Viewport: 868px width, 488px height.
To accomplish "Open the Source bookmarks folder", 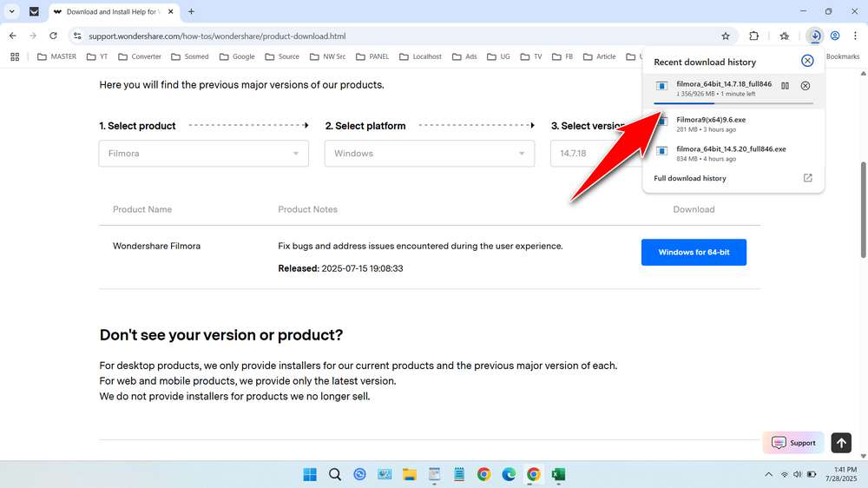I will point(282,56).
